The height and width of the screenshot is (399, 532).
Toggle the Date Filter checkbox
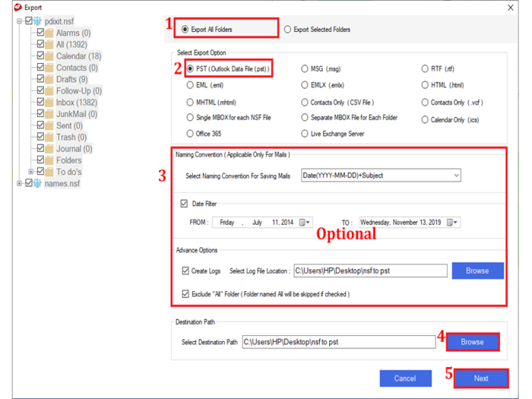pyautogui.click(x=184, y=204)
